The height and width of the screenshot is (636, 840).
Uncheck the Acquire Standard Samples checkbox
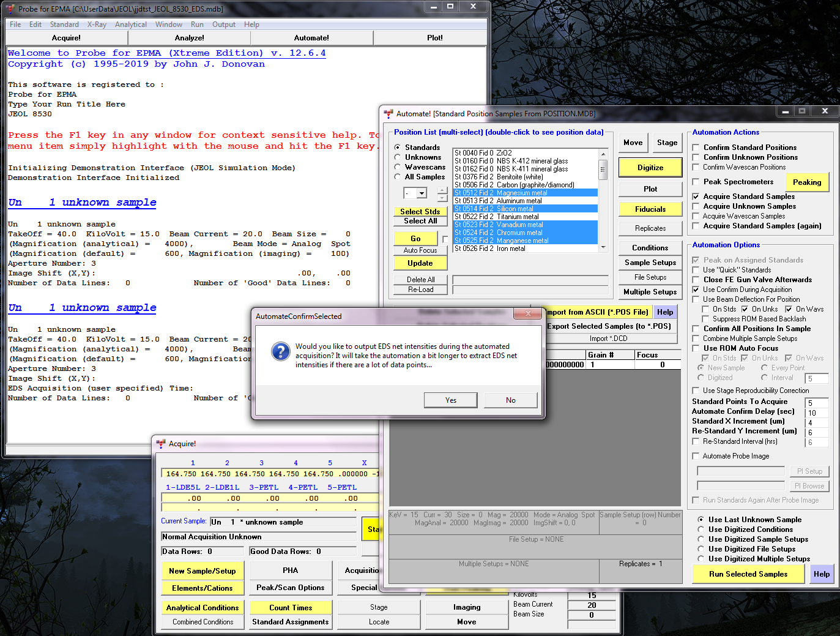[696, 196]
